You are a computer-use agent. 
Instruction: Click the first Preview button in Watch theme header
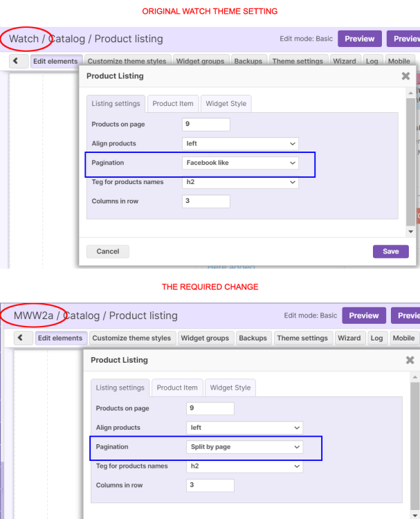360,39
